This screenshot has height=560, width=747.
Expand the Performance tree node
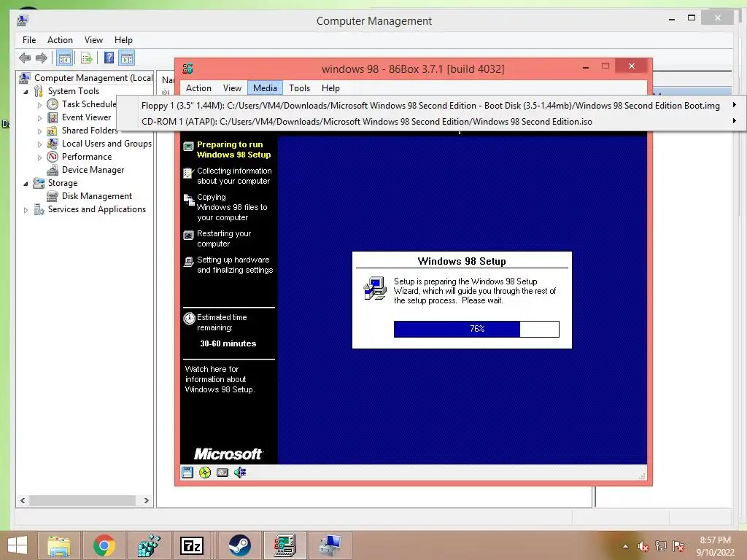coord(39,157)
